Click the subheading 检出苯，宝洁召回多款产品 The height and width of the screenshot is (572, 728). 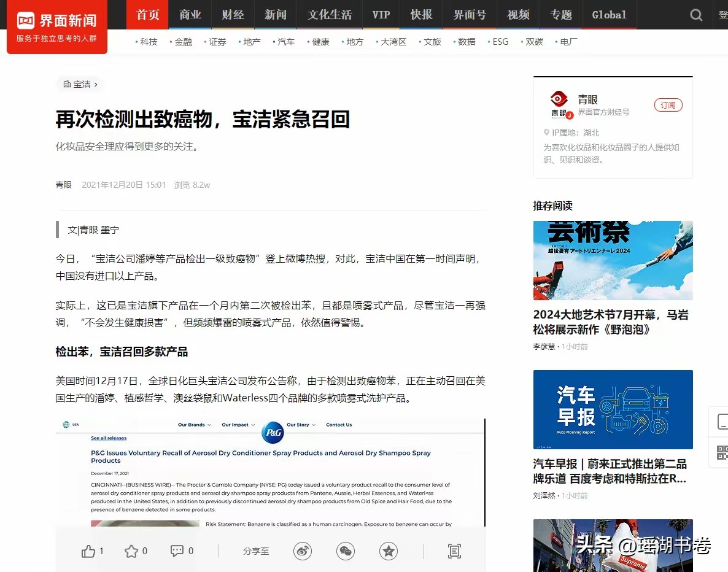[x=122, y=352]
